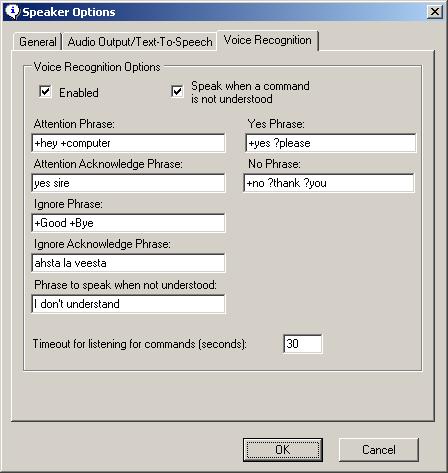Click the Attention Phrase field with +hey +computer
Viewport: 448px width, 473px height.
click(x=128, y=143)
